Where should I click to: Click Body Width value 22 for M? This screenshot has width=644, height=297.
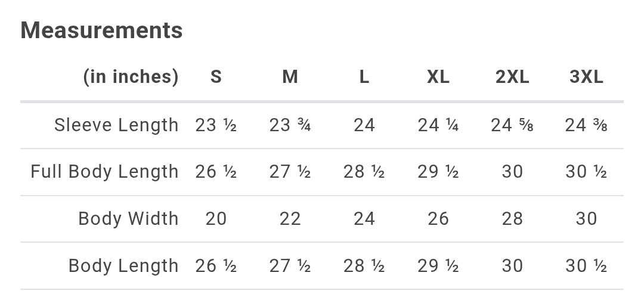(x=290, y=219)
